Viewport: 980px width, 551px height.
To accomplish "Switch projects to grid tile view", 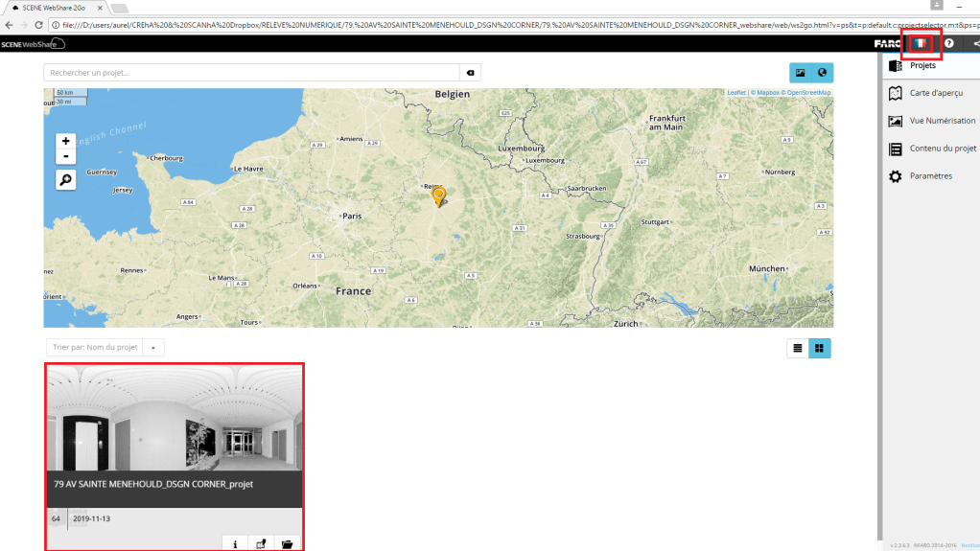I will pyautogui.click(x=819, y=348).
